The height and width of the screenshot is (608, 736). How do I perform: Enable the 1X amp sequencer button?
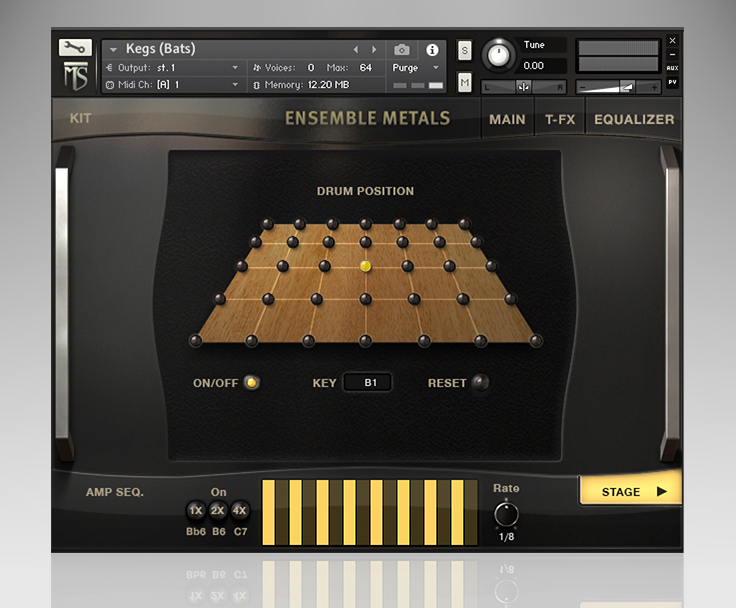click(196, 510)
